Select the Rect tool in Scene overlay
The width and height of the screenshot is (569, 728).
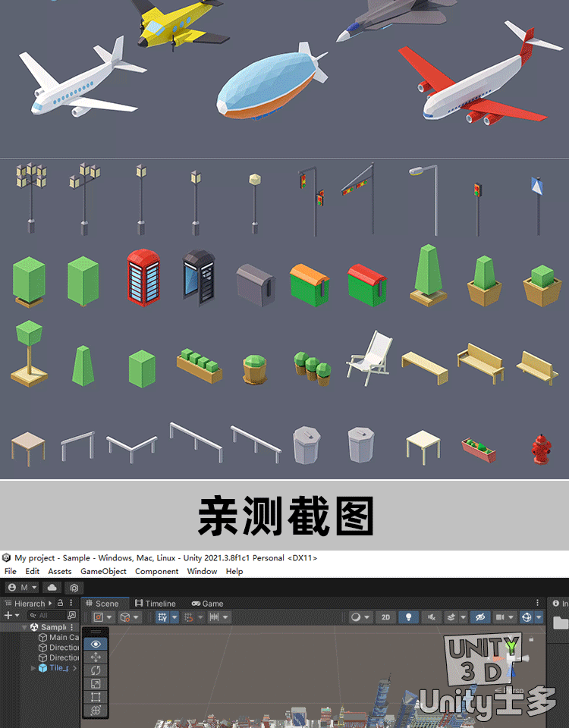(x=96, y=697)
